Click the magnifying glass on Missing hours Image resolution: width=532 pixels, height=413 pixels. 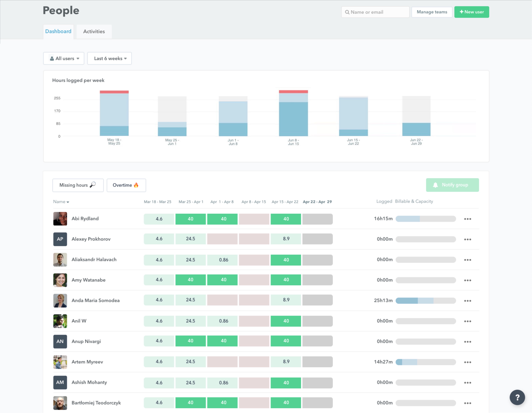click(x=93, y=185)
